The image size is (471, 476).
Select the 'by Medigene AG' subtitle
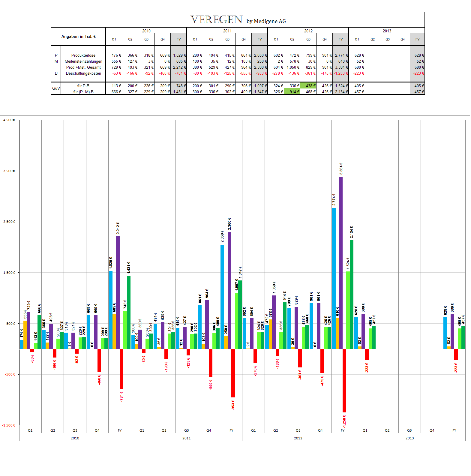266,21
